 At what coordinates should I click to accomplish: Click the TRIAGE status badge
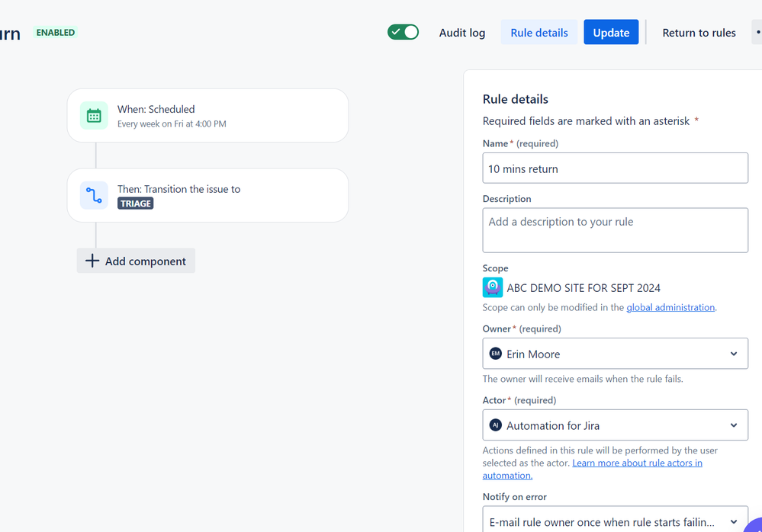(135, 204)
